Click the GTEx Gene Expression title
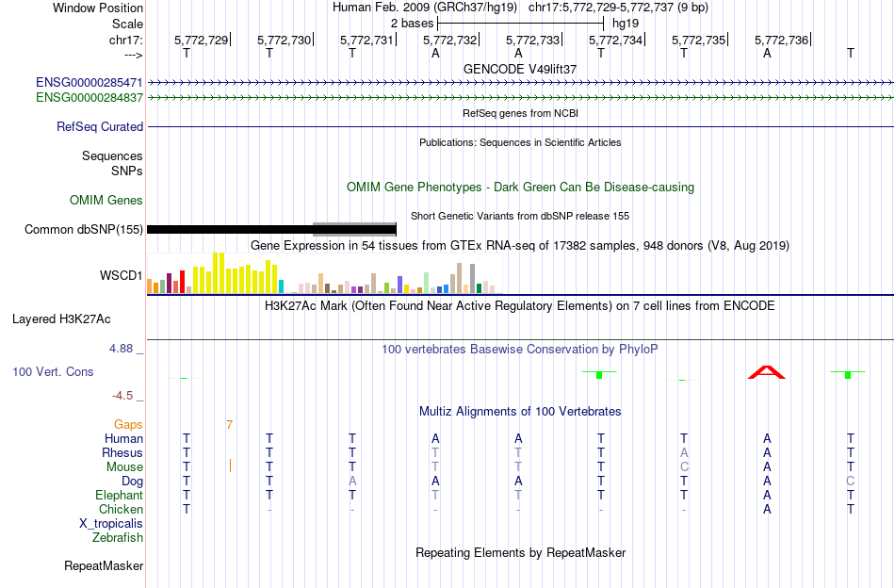This screenshot has height=588, width=895. coord(520,246)
